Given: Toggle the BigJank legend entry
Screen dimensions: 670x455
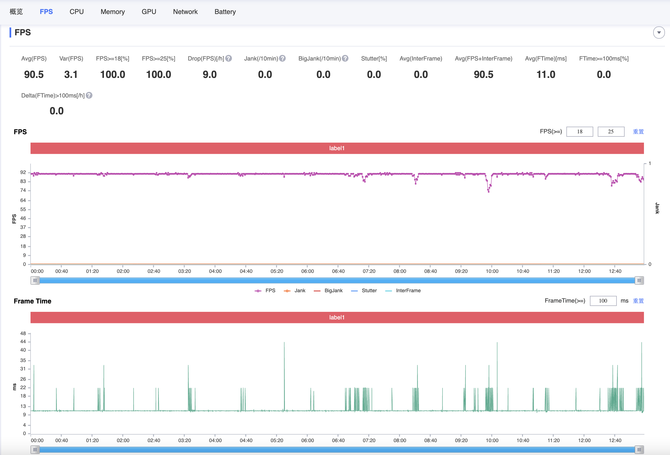Looking at the screenshot, I should pyautogui.click(x=328, y=291).
